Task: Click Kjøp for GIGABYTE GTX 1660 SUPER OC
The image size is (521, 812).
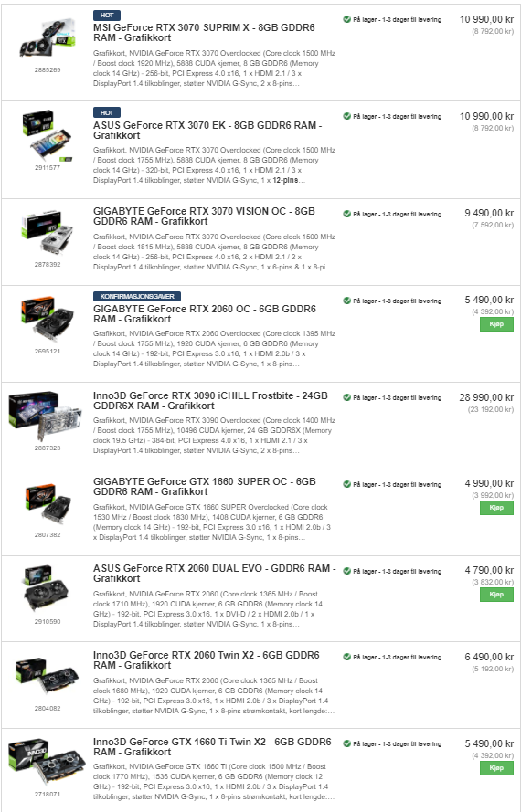Action: click(496, 508)
